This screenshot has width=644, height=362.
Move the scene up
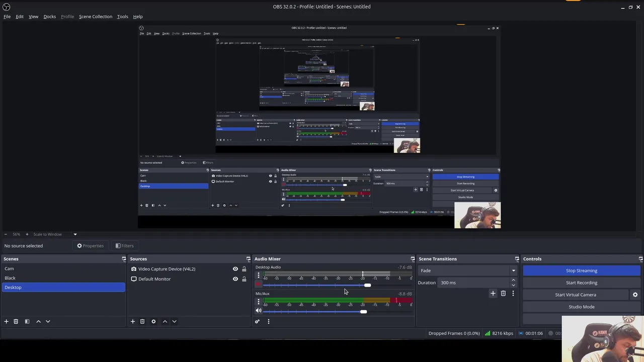[x=38, y=321]
